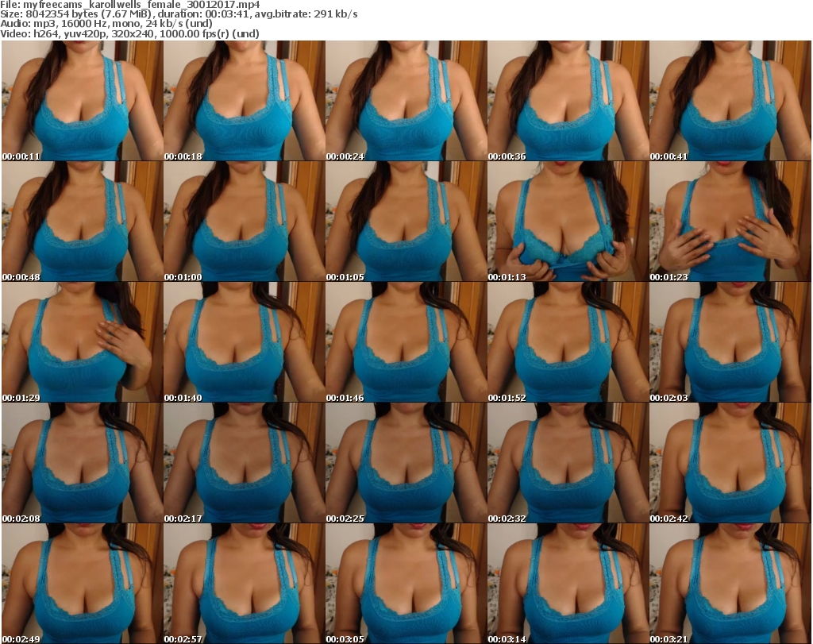Pick the 00:03:21 preview frame

click(x=730, y=584)
